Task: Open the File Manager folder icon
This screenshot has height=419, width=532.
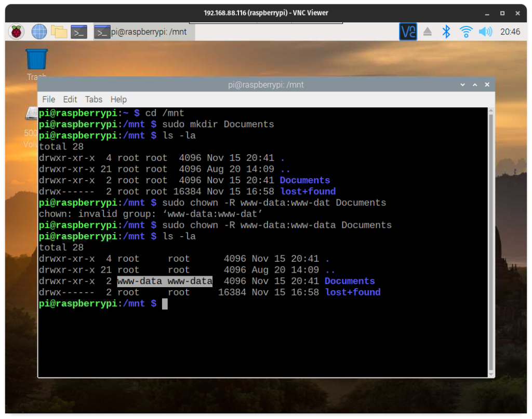Action: click(59, 32)
